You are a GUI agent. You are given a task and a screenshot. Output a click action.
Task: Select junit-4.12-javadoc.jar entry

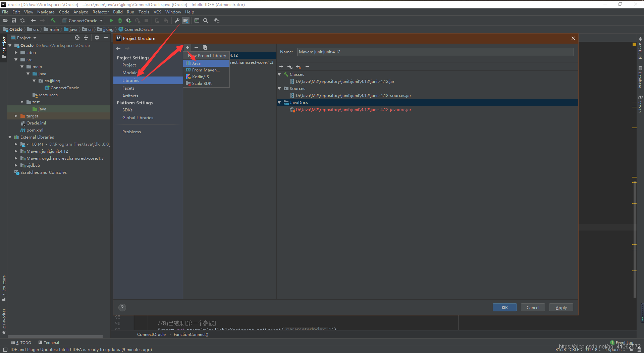click(354, 110)
